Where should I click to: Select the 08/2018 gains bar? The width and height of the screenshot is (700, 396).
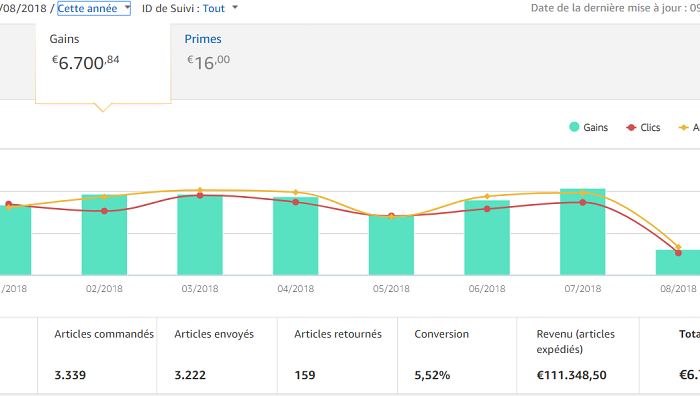point(678,263)
